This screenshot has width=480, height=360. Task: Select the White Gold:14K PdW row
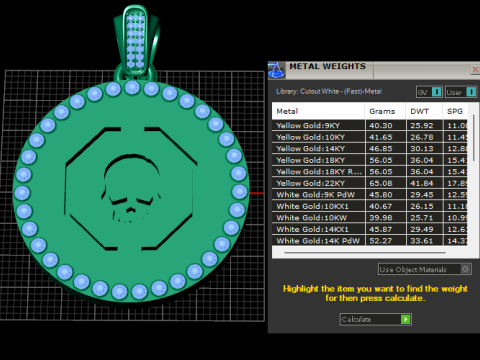(x=370, y=241)
